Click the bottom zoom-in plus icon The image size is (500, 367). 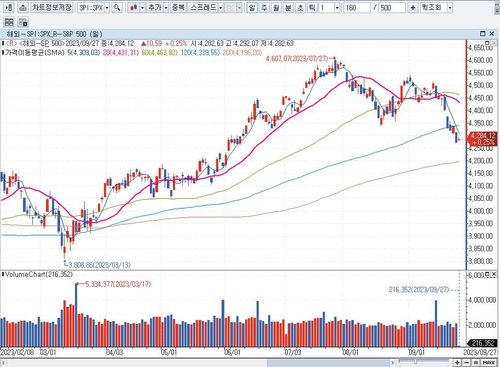pos(457,362)
